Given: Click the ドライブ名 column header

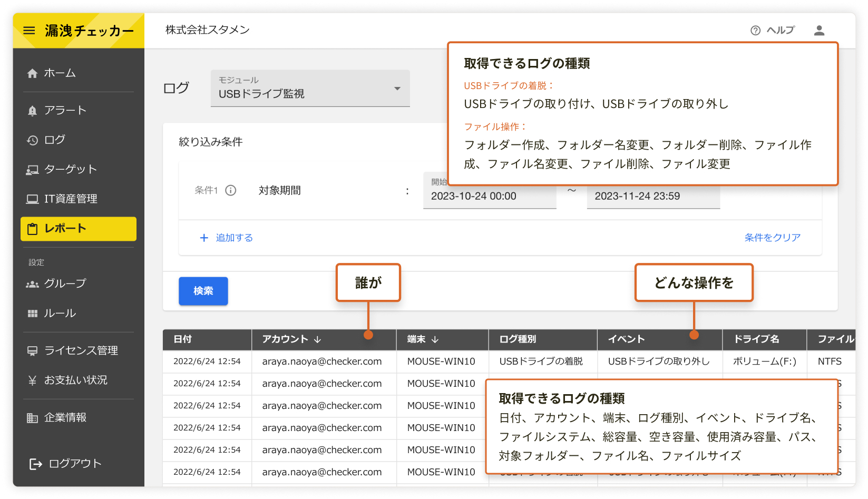Looking at the screenshot, I should (x=764, y=339).
